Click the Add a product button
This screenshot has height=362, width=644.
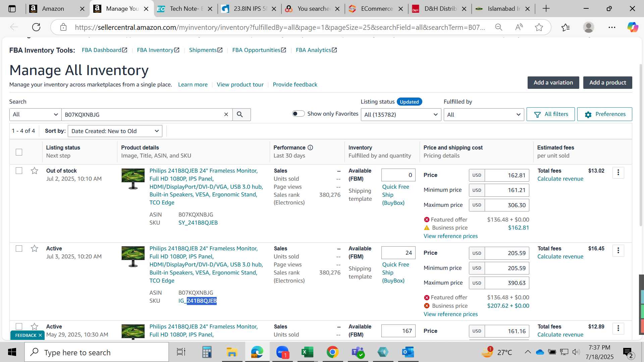click(x=607, y=83)
